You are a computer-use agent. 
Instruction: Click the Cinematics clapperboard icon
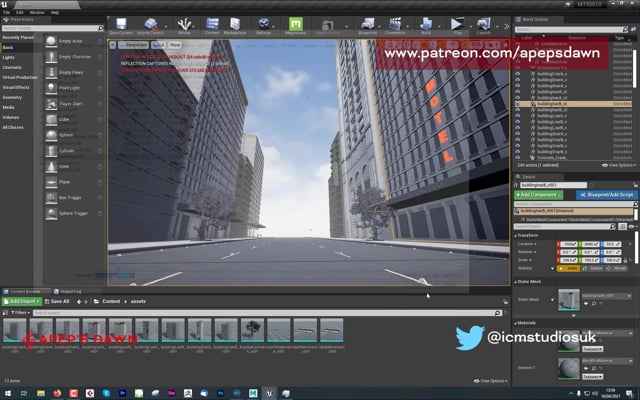(x=395, y=24)
